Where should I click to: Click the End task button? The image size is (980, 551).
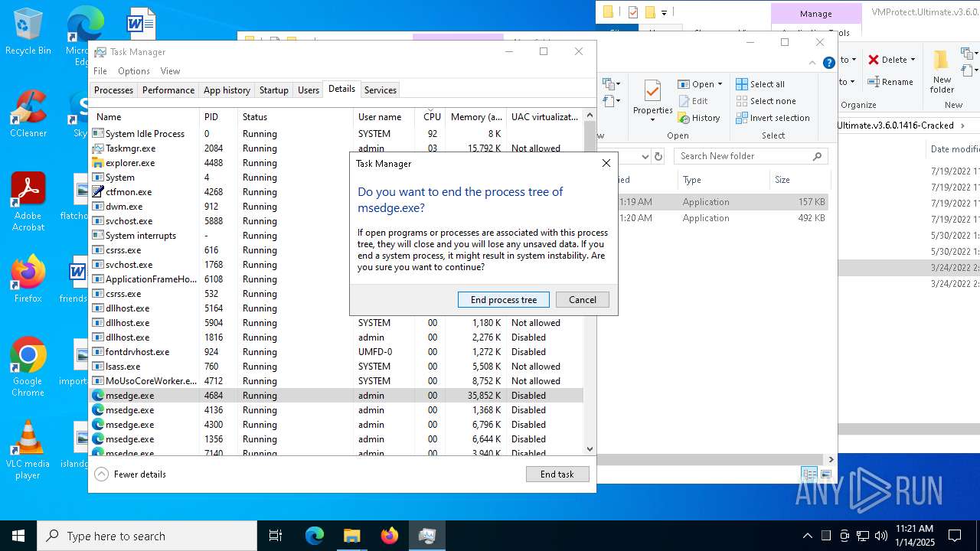[557, 474]
